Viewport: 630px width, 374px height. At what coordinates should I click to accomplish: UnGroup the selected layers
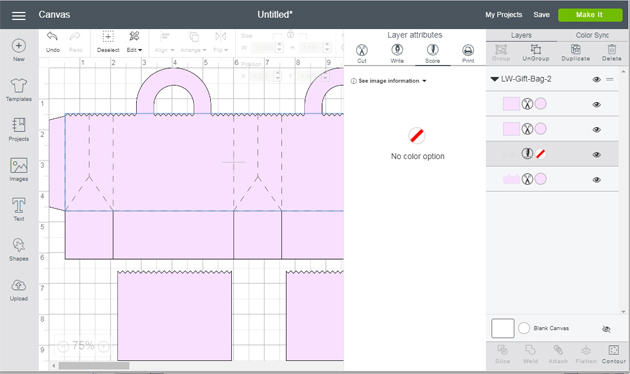point(536,52)
